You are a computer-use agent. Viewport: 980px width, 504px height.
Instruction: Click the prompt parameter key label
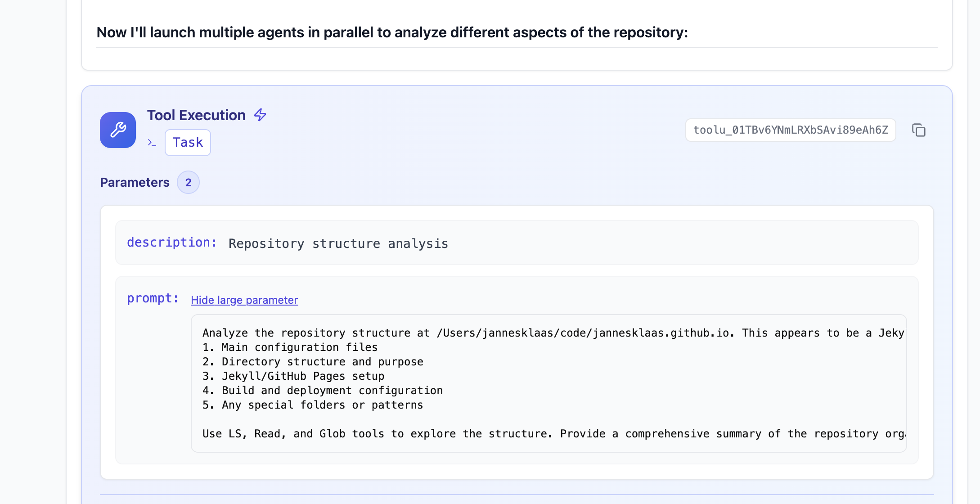153,298
